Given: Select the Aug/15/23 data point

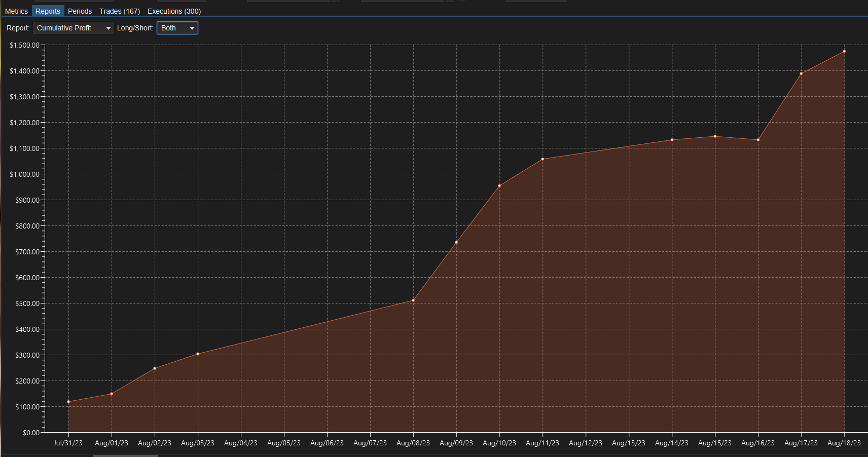Looking at the screenshot, I should 715,136.
